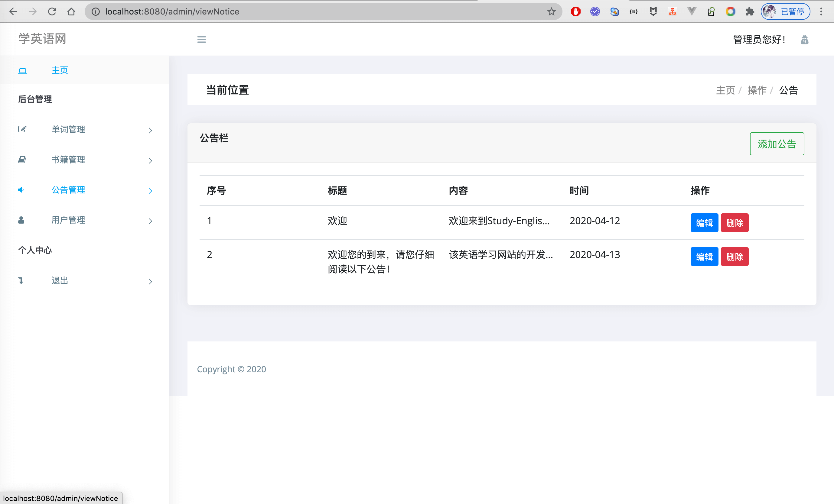Reload the page in the browser
This screenshot has height=504, width=834.
[x=52, y=12]
